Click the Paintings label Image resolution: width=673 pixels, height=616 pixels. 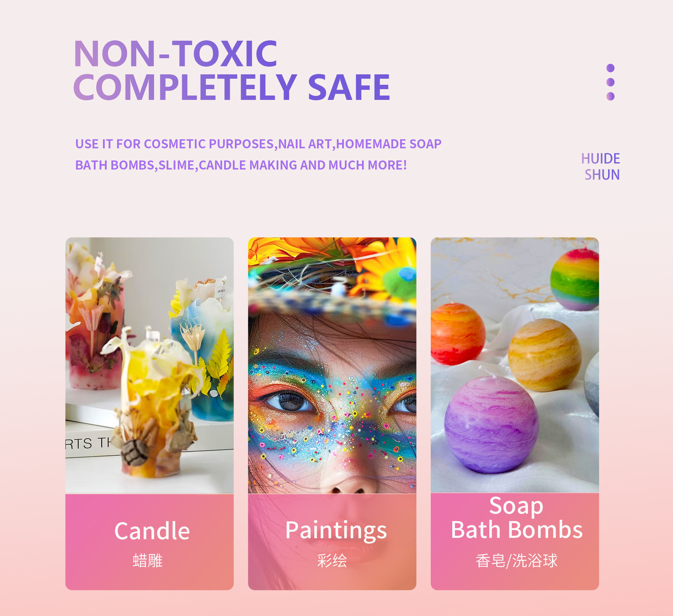coord(336,531)
